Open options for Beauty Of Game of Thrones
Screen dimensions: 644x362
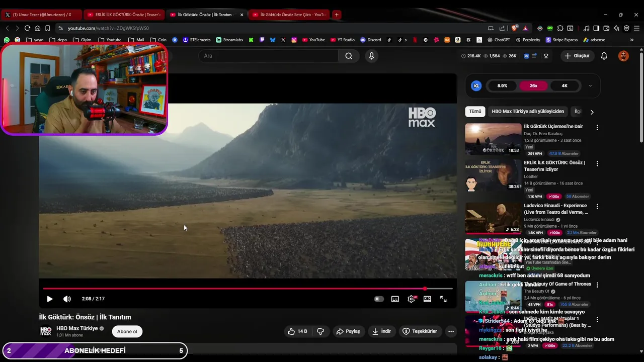597,285
